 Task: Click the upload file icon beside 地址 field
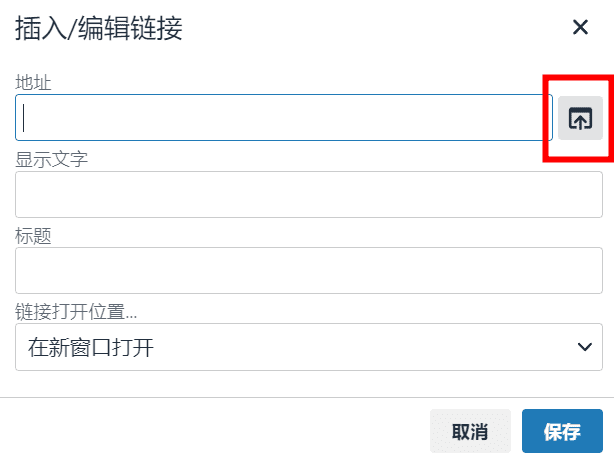(x=580, y=118)
